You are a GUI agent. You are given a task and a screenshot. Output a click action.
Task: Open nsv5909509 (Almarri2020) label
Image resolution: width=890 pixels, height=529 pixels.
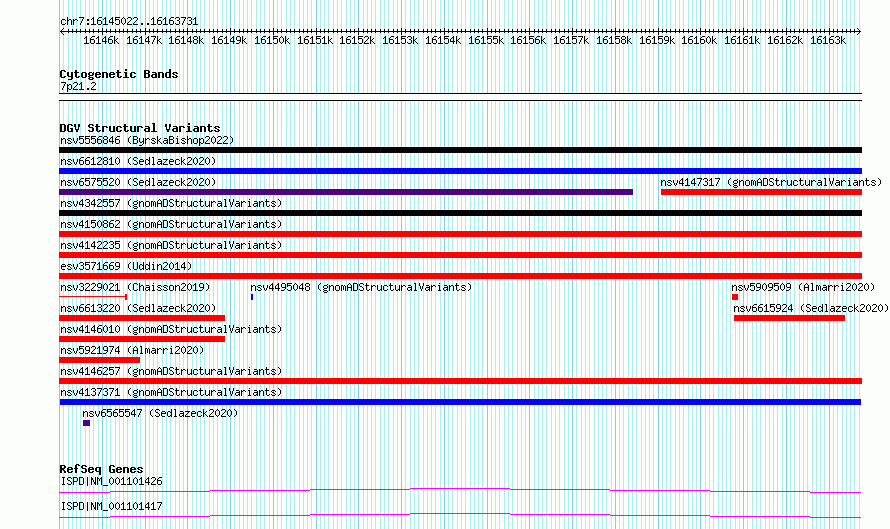pyautogui.click(x=803, y=287)
